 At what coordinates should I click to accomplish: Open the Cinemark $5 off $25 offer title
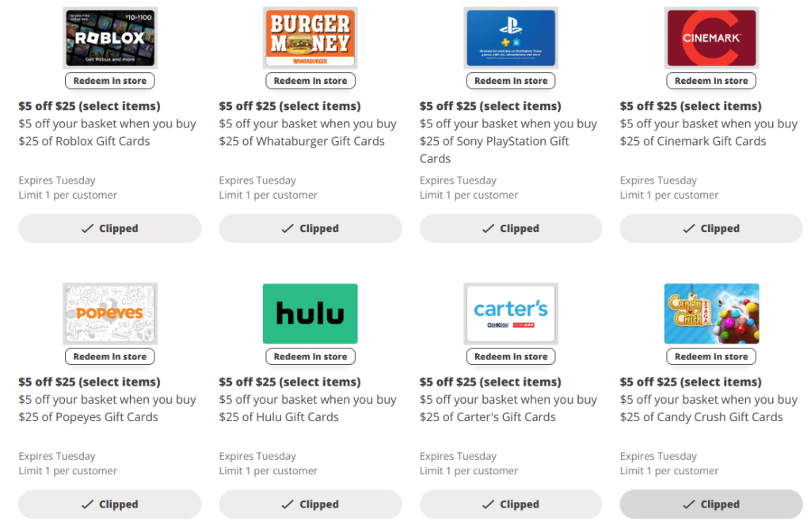[x=690, y=106]
